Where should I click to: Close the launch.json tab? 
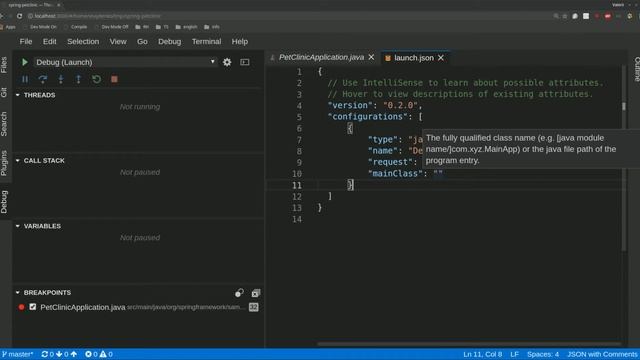[441, 58]
